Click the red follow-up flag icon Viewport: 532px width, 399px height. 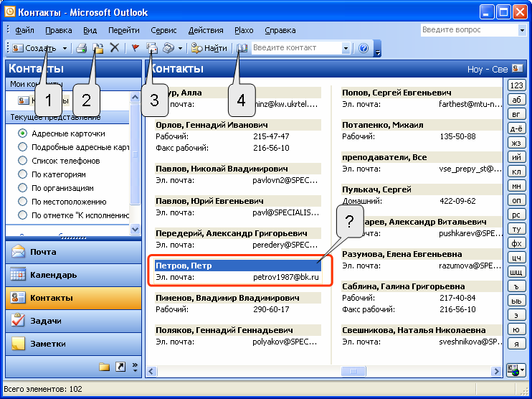click(135, 48)
